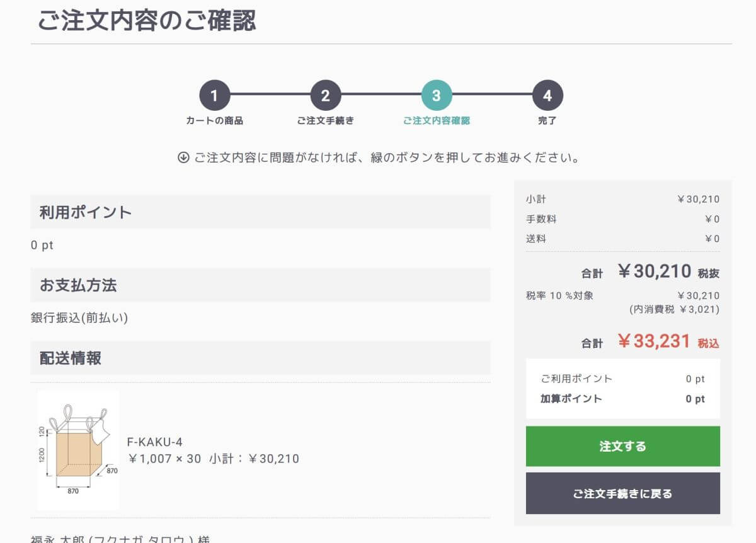
Task: Click the ¥30,210 tax-excluded total amount
Action: [x=654, y=271]
